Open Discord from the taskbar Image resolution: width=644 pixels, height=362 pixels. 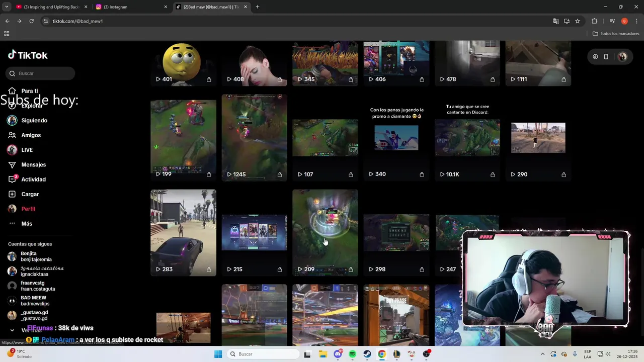pos(338,354)
